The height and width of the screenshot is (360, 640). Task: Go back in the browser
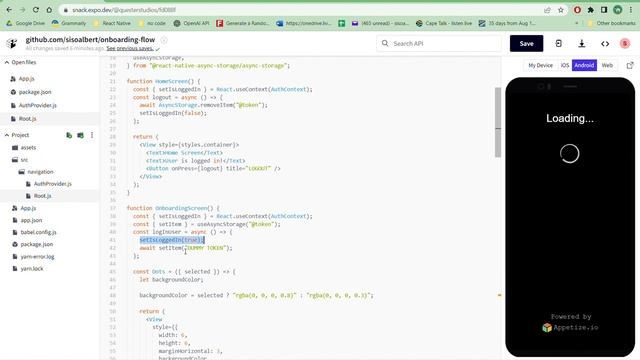[x=9, y=10]
